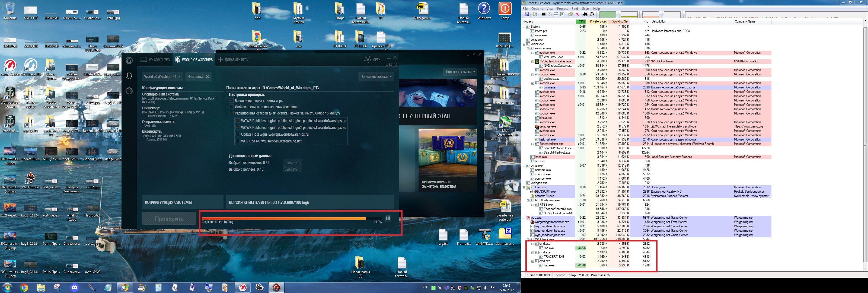Select WGCheck RU desktop shortcut

point(31,68)
